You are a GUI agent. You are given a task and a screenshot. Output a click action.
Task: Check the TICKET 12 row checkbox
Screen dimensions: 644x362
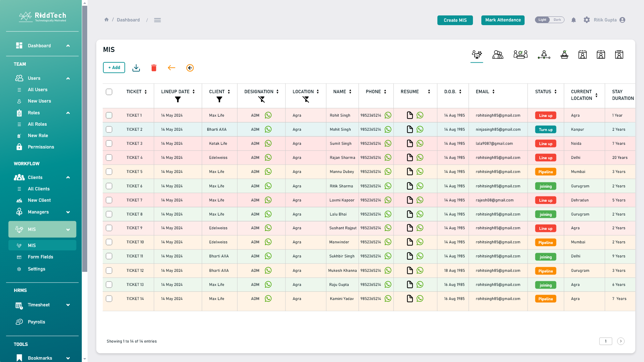(109, 270)
